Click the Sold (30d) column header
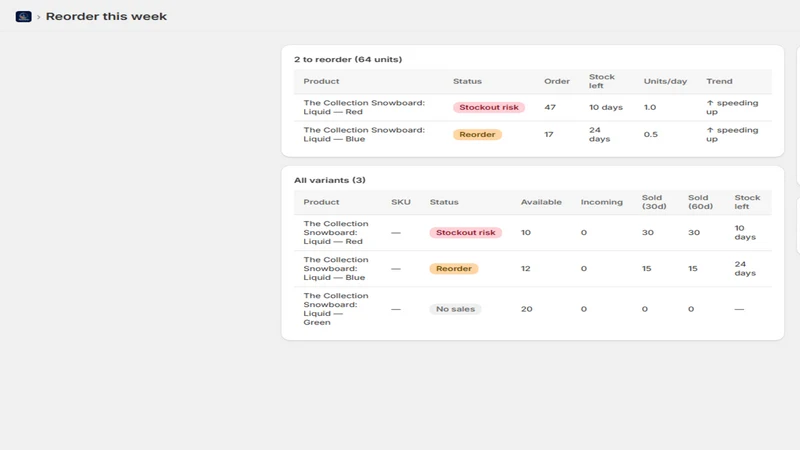The image size is (800, 450). pos(654,202)
